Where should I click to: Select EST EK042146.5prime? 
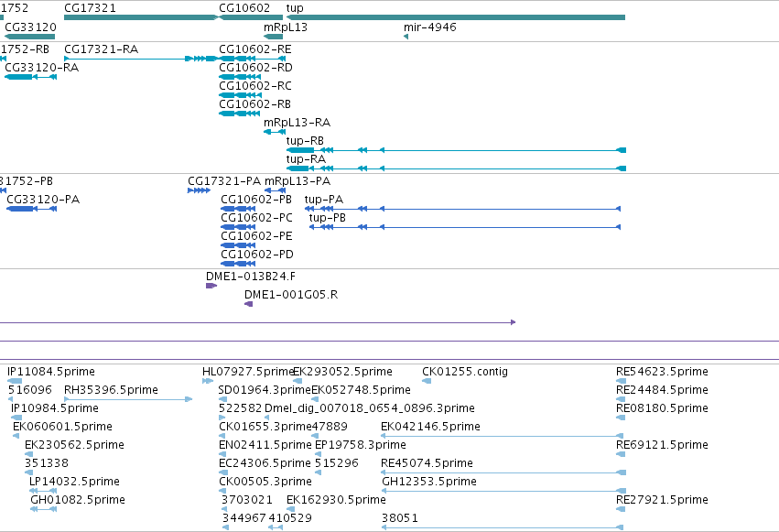[503, 437]
